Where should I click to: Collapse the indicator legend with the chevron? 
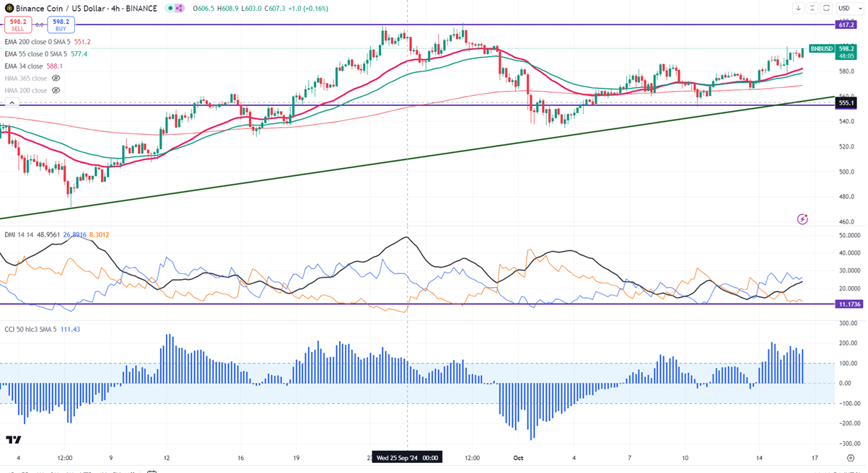point(11,103)
